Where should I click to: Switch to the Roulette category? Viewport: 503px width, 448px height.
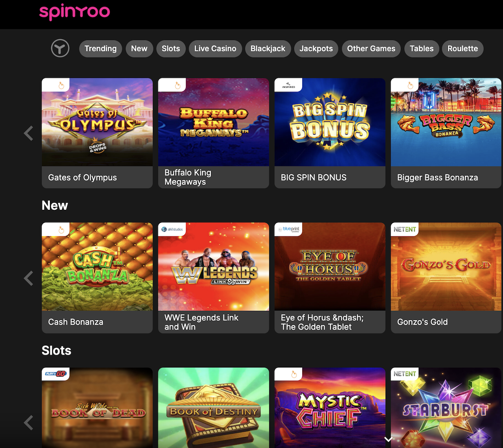(x=463, y=49)
